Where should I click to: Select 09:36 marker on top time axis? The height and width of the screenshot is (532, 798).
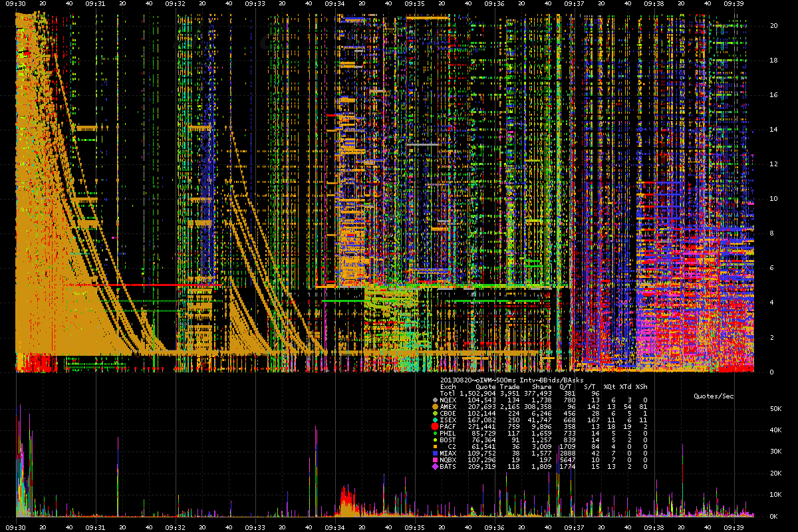pyautogui.click(x=495, y=4)
